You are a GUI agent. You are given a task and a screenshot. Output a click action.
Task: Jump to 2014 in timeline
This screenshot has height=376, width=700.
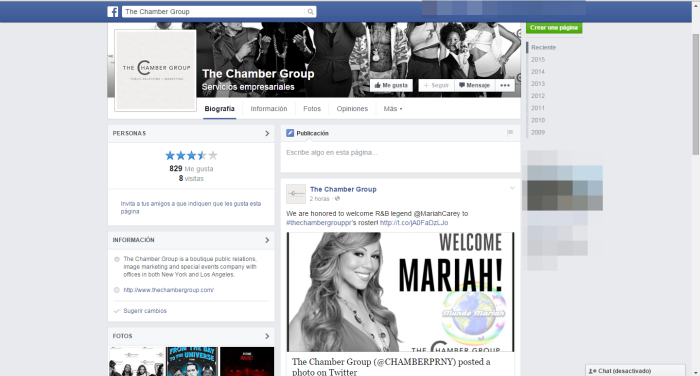(538, 71)
